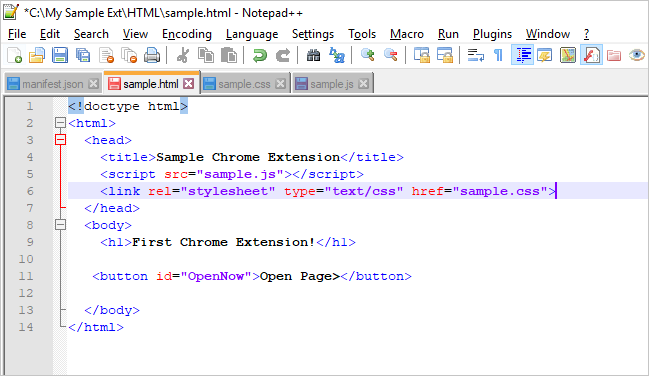Open the Tools menu
The image size is (649, 376).
(x=362, y=34)
